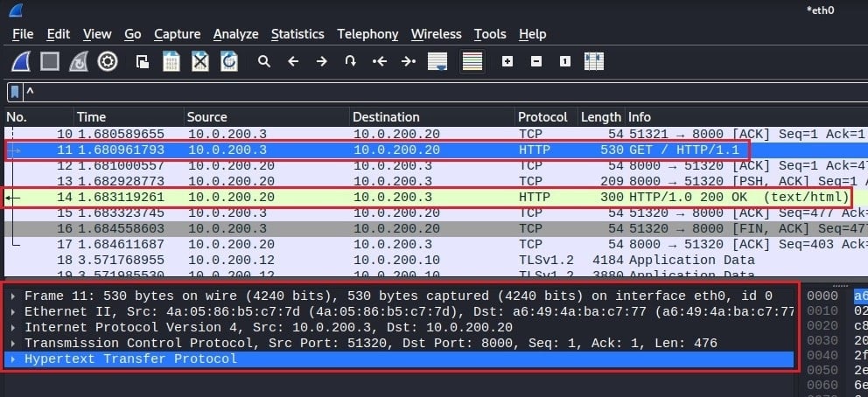Select packet 17 at 1.684611687

click(437, 244)
